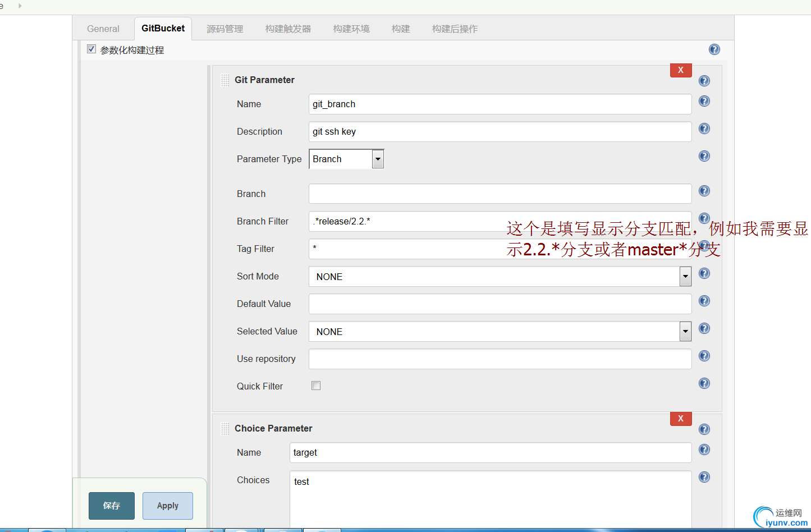Focus the empty Branch input field

pyautogui.click(x=500, y=194)
